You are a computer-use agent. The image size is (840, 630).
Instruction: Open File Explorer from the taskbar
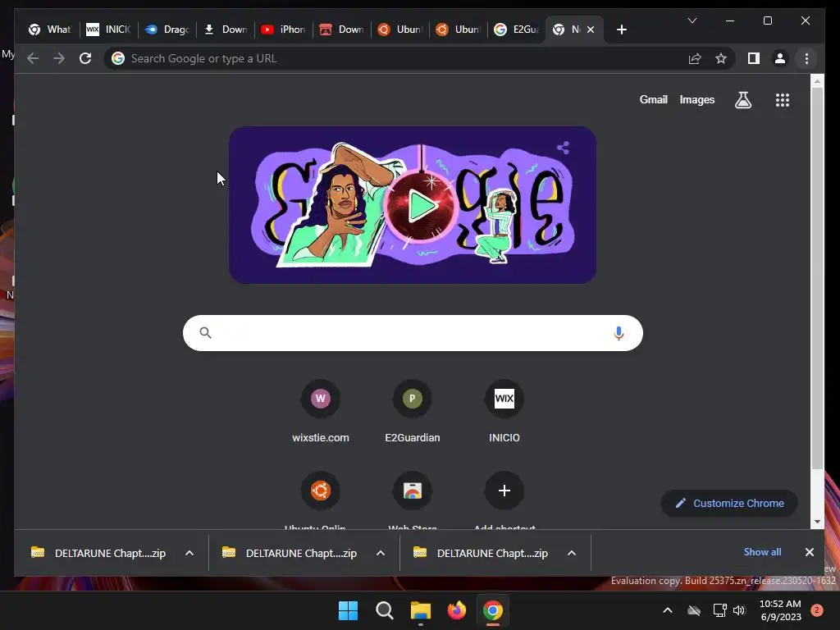click(421, 610)
